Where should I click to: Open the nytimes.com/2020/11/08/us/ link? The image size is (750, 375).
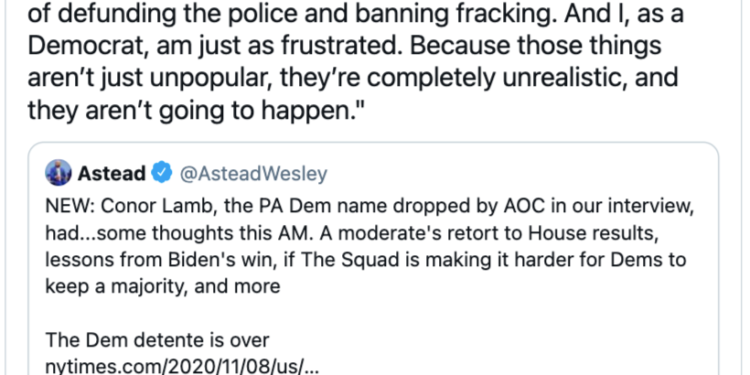[181, 367]
